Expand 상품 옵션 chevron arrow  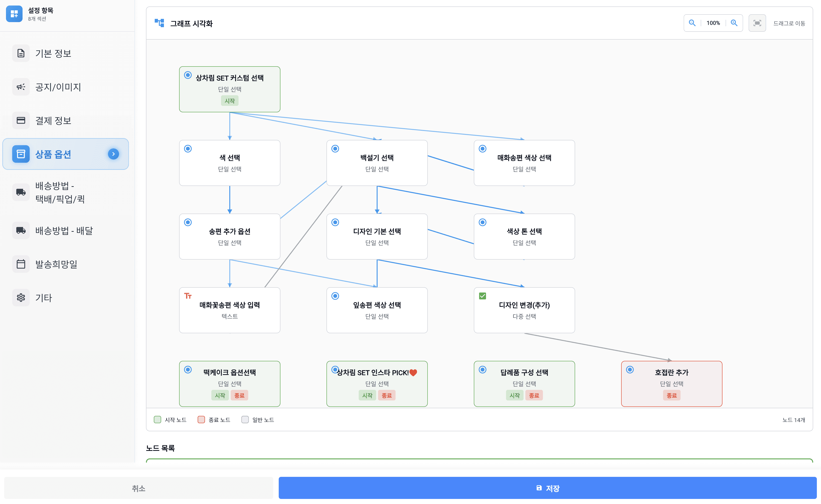point(113,154)
